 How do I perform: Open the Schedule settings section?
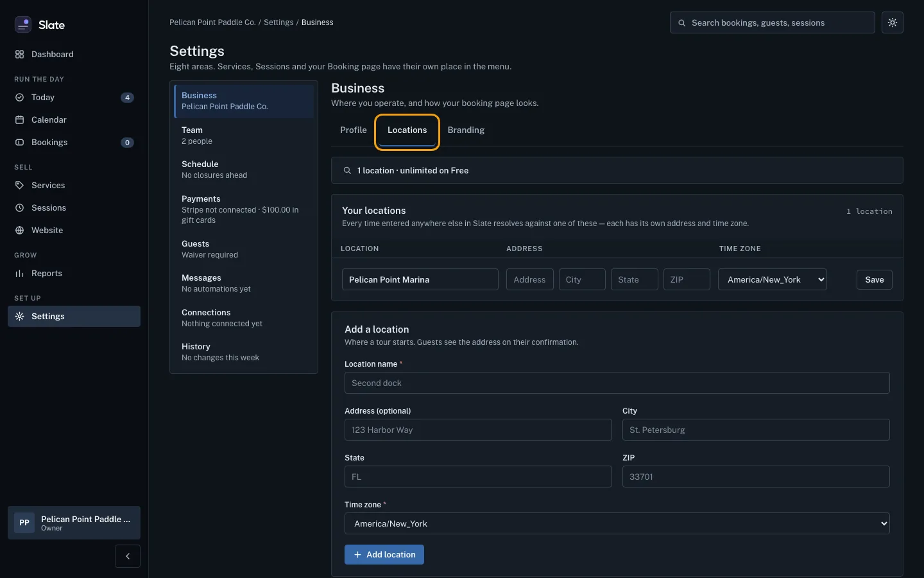(x=244, y=170)
